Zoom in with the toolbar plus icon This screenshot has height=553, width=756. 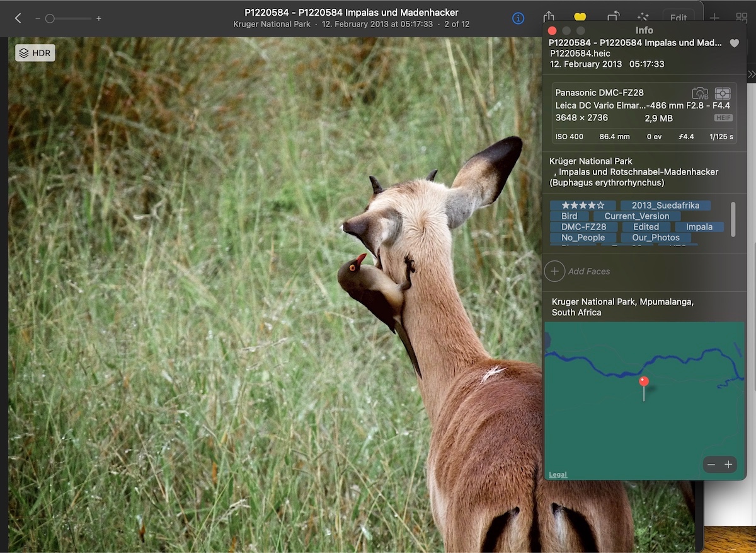click(99, 18)
